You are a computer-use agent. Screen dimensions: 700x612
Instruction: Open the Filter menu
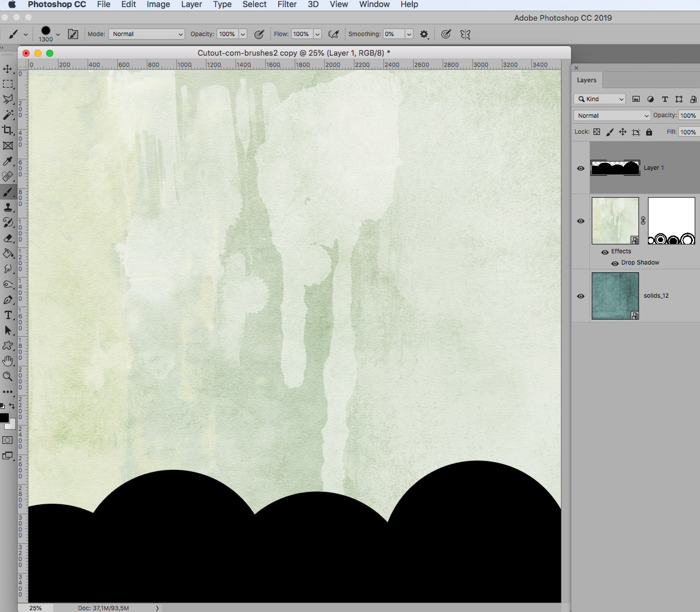[x=287, y=5]
